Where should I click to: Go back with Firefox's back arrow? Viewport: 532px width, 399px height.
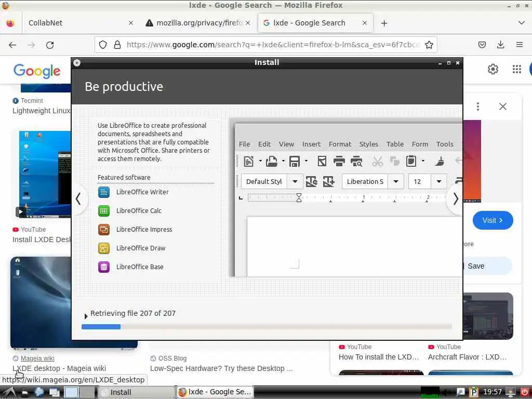(x=12, y=45)
